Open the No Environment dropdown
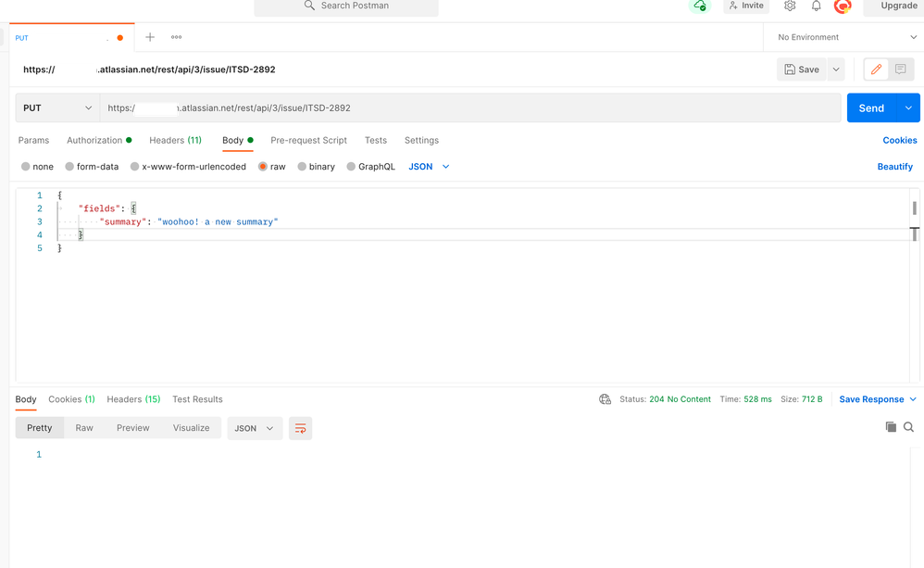The width and height of the screenshot is (924, 568). pos(846,37)
